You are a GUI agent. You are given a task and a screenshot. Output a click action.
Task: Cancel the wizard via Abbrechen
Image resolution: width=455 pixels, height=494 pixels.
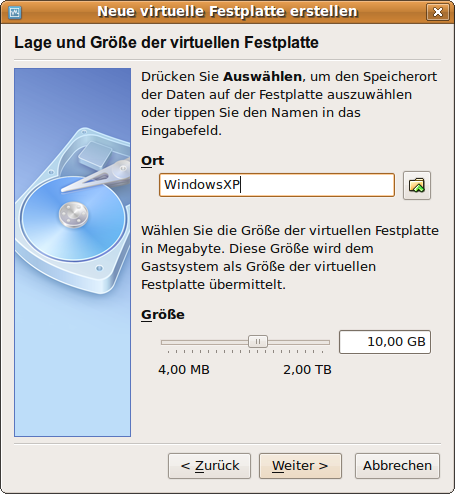[397, 466]
